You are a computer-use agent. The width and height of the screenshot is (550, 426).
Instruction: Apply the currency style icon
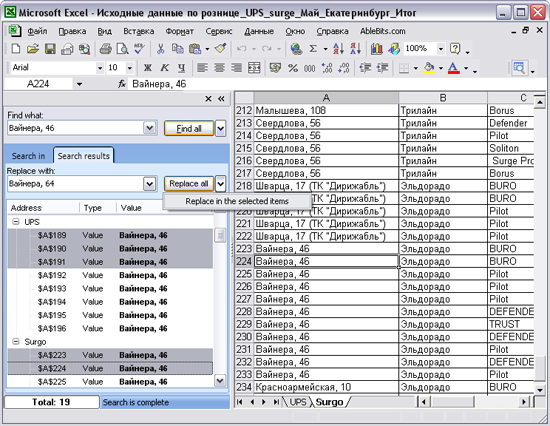[x=275, y=68]
